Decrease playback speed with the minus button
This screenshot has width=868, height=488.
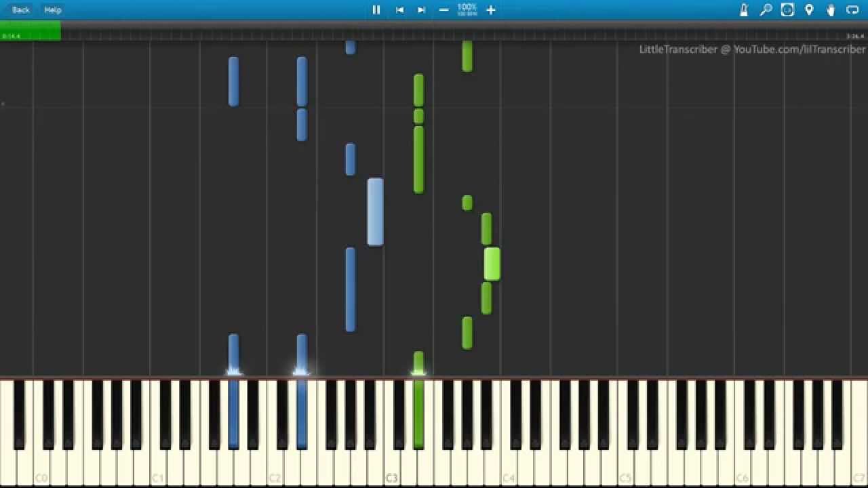point(443,9)
